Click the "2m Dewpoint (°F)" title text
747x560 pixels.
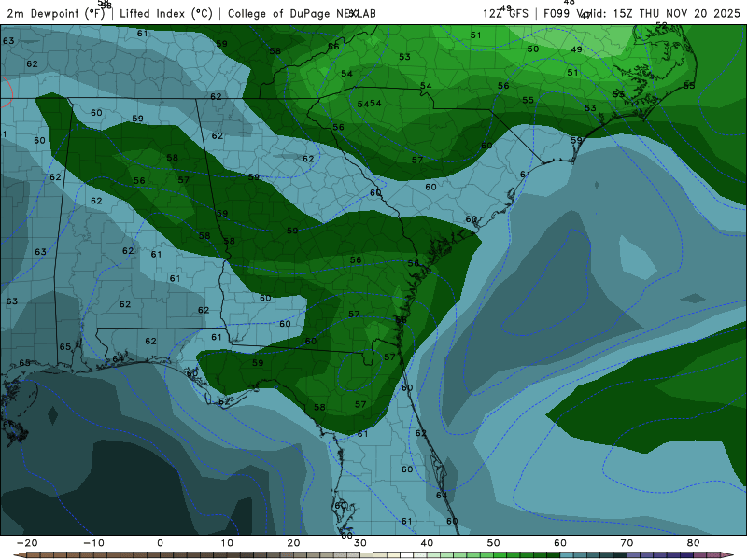56,14
